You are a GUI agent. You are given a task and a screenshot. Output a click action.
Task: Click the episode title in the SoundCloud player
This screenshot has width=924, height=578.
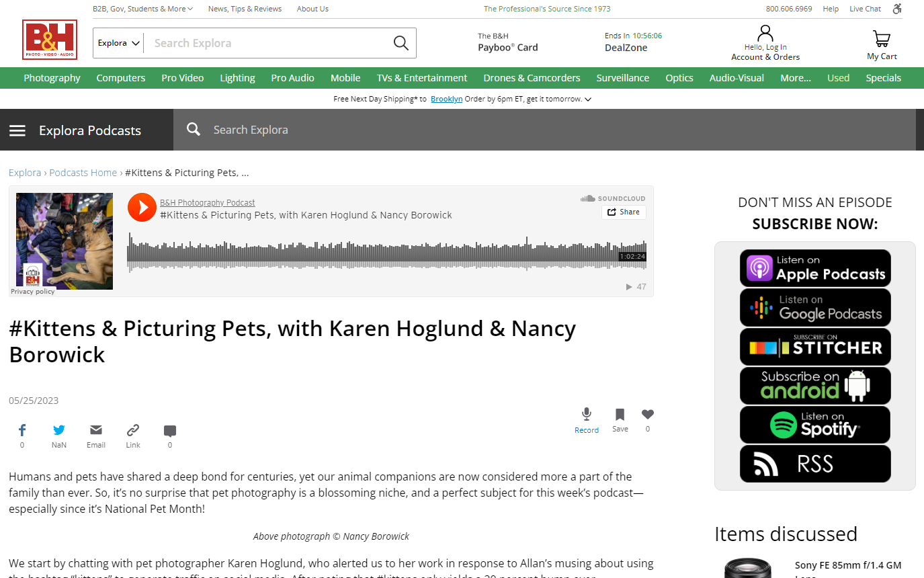click(x=306, y=215)
